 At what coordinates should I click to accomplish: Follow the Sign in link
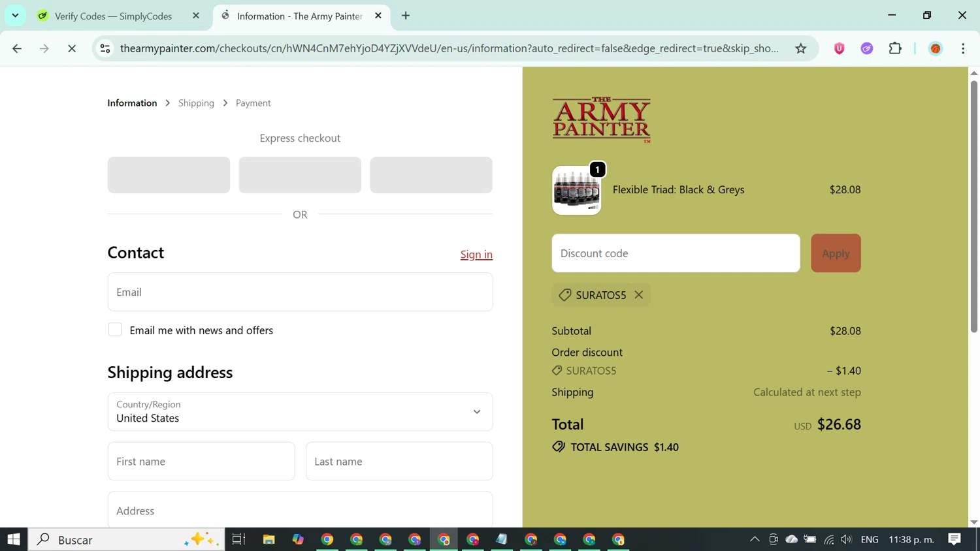click(x=476, y=255)
